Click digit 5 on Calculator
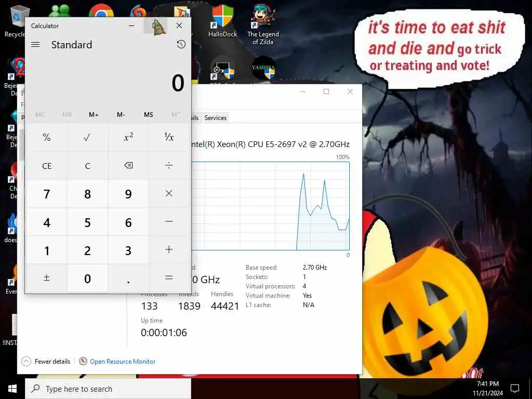The image size is (532, 399). [x=87, y=222]
